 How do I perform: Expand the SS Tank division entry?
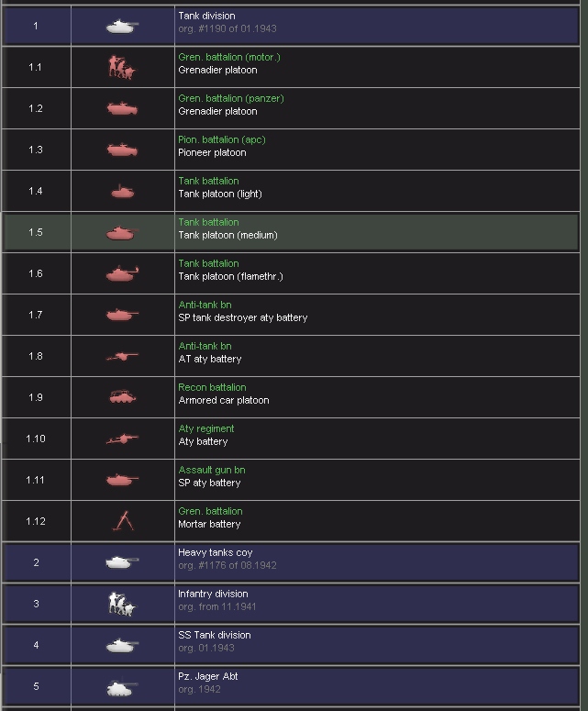(x=36, y=645)
